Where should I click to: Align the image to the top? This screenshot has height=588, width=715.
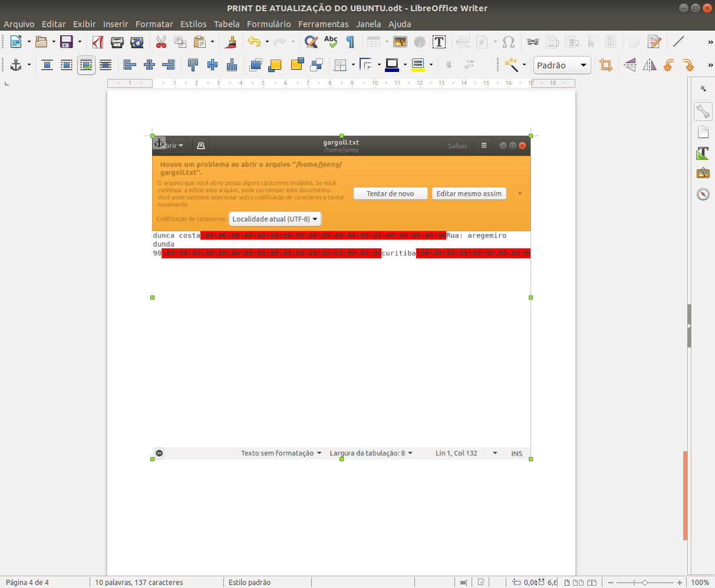coord(193,65)
